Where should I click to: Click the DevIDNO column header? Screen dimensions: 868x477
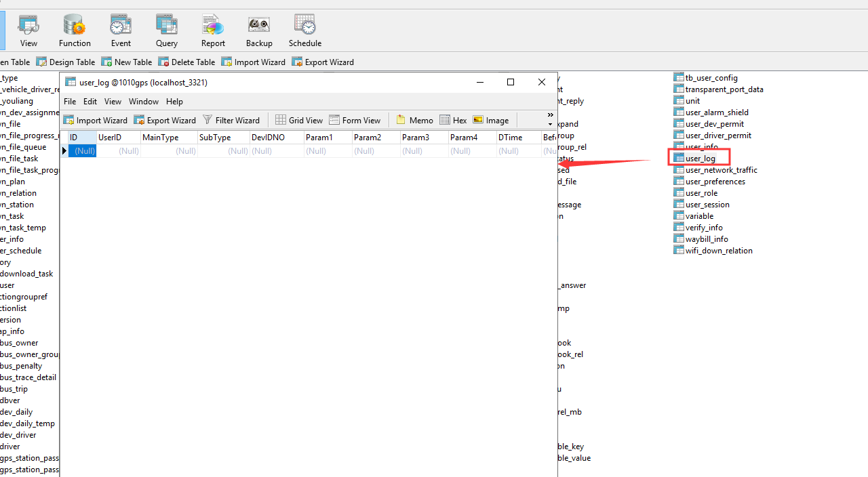coord(277,138)
